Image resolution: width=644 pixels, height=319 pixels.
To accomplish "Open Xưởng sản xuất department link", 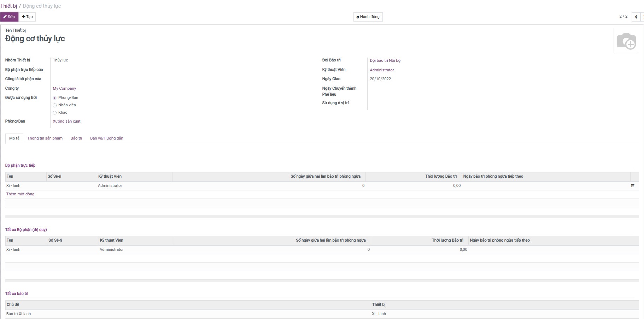I will (x=66, y=121).
